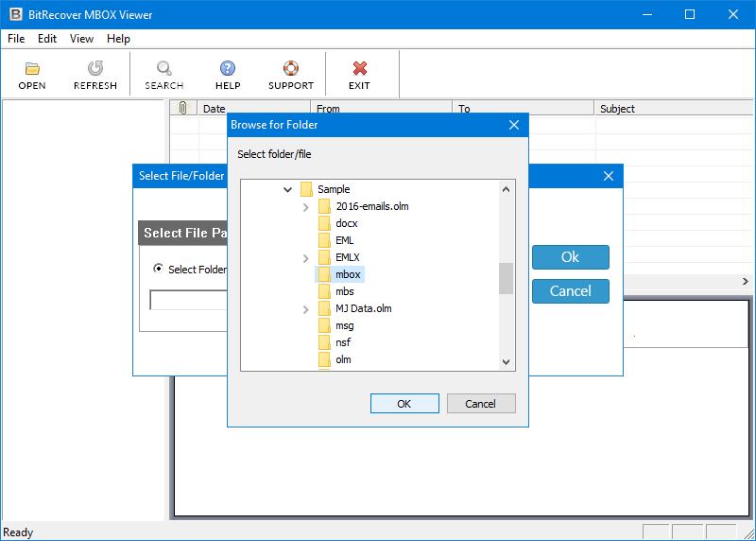Click the blue Cancel button in Select File/Folder
The height and width of the screenshot is (541, 756).
coord(571,291)
